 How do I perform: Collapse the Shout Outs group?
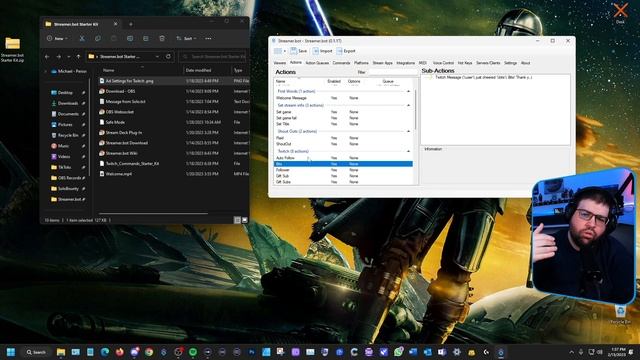pyautogui.click(x=408, y=131)
